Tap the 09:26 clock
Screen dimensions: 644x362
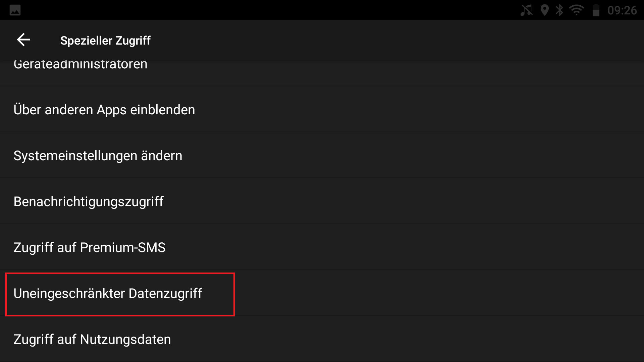[x=622, y=10]
